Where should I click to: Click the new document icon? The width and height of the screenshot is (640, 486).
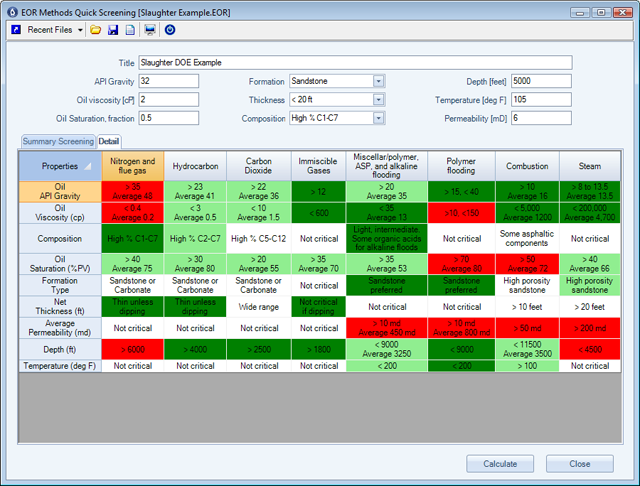click(x=130, y=30)
